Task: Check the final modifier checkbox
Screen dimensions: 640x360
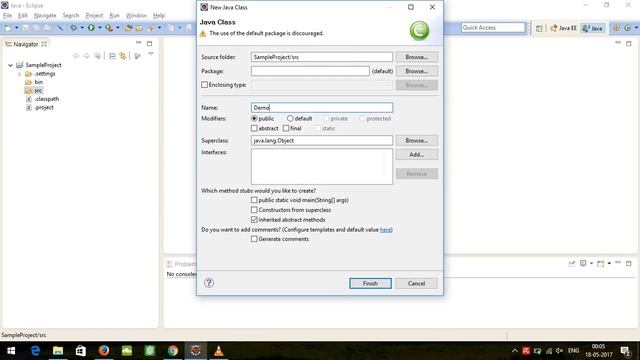Action: pos(286,128)
